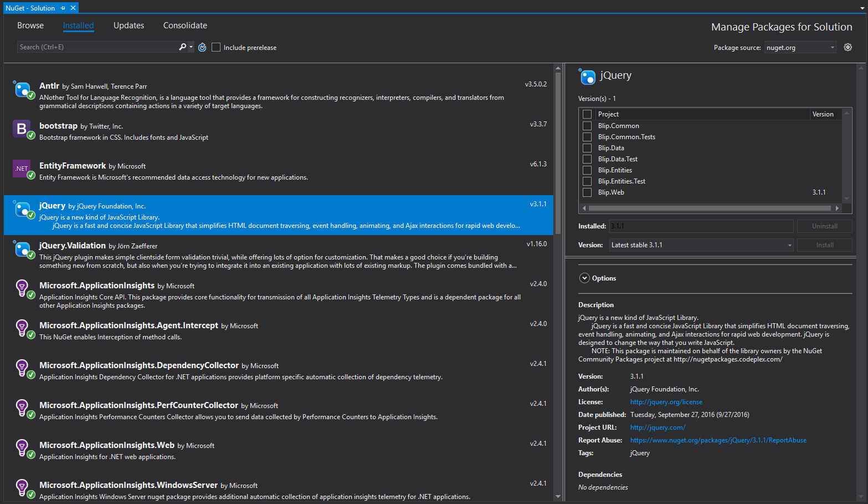Select Microsoft.ApplicationInsights.DependencyCollector package name
The image size is (868, 504).
point(139,365)
